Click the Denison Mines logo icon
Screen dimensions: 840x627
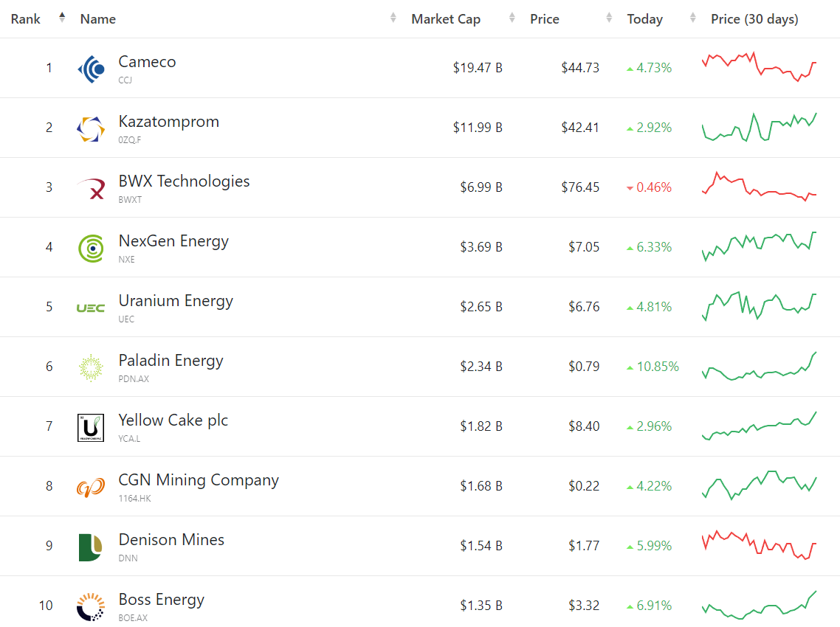[x=91, y=547]
